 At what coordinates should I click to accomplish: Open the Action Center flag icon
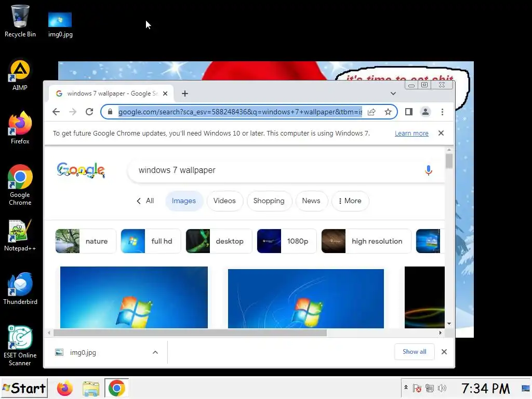pos(417,388)
